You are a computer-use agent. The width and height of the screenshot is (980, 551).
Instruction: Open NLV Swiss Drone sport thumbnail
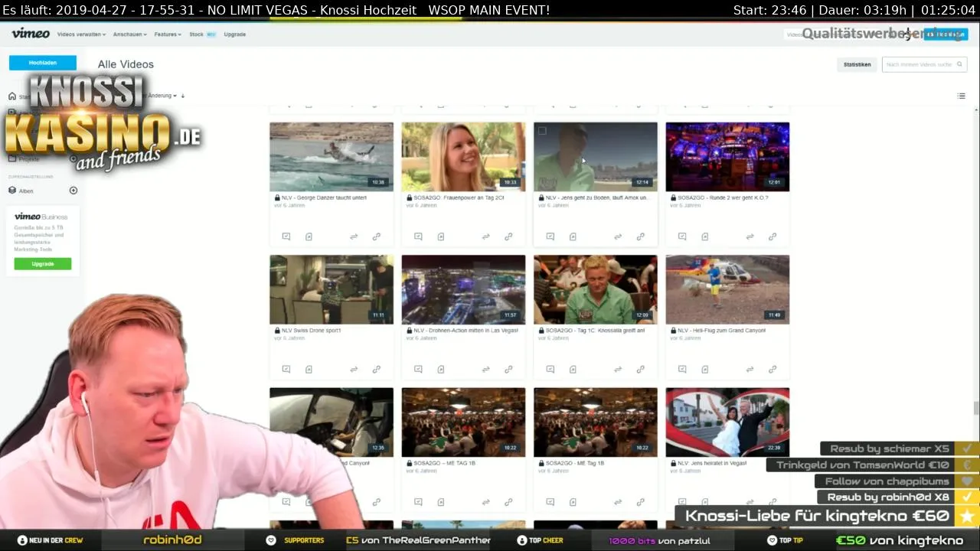click(332, 289)
